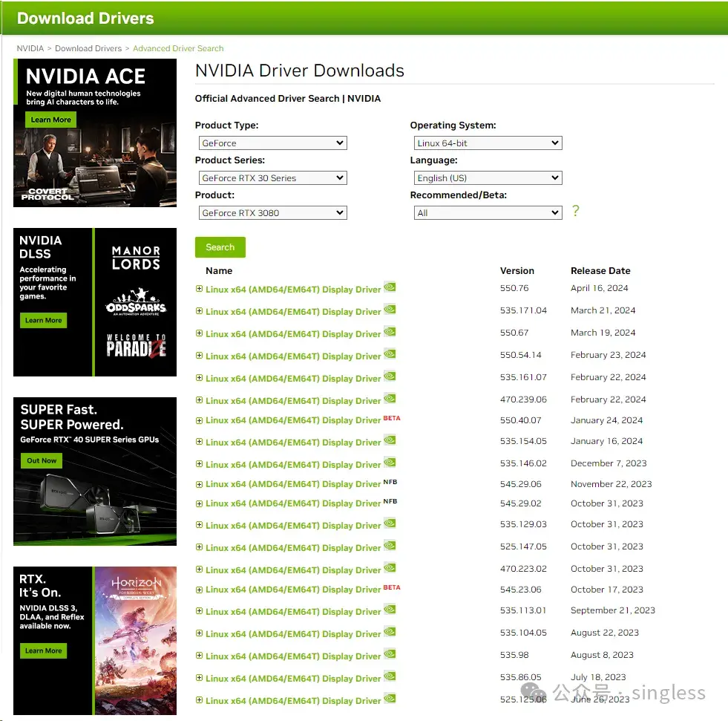Click Learn More on RTX It's On ad
The width and height of the screenshot is (728, 721).
point(43,651)
